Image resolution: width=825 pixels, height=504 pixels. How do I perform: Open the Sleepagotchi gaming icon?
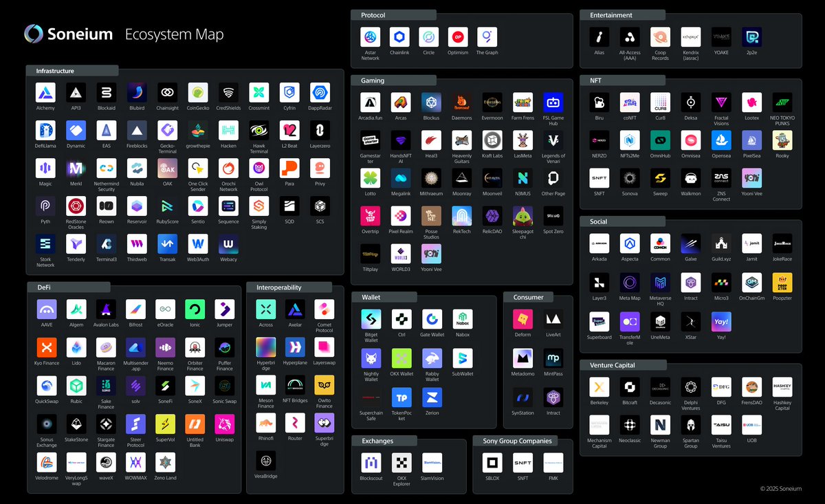(x=522, y=216)
